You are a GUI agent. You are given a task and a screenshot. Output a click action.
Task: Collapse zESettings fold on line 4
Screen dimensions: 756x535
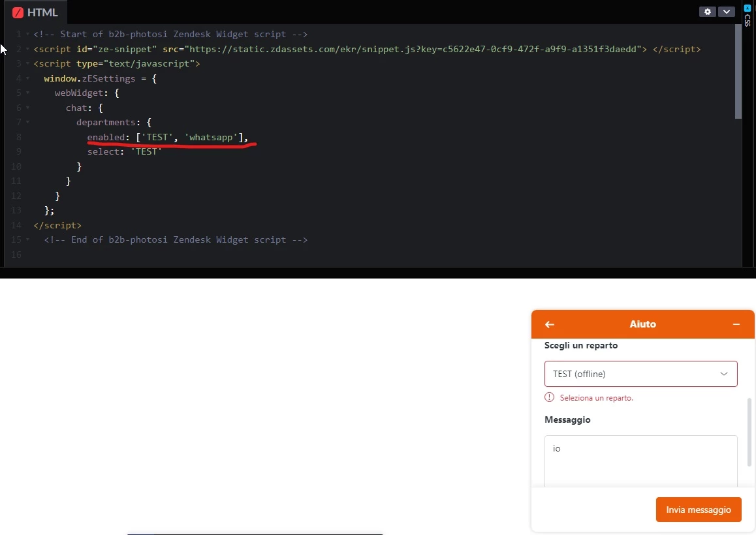click(28, 78)
